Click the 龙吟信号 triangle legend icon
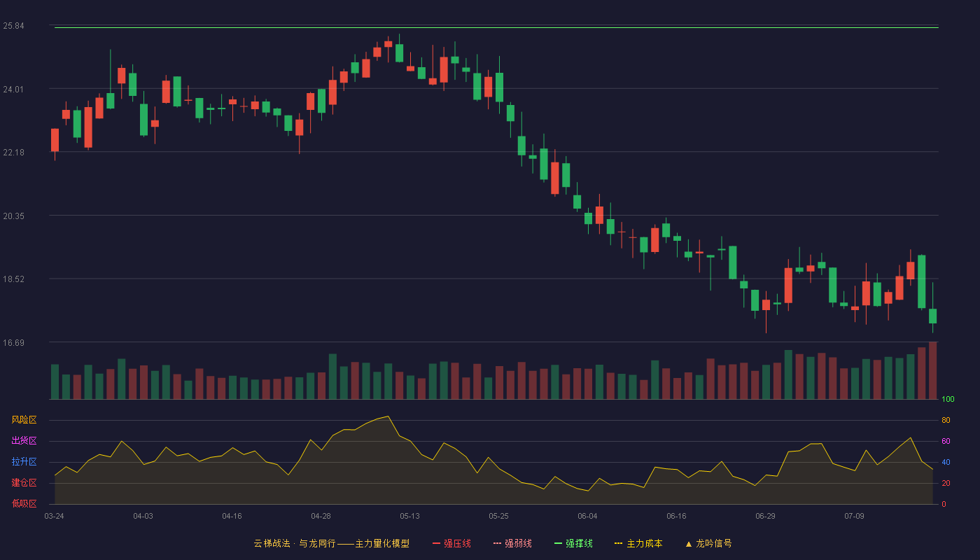980x560 pixels. [688, 543]
